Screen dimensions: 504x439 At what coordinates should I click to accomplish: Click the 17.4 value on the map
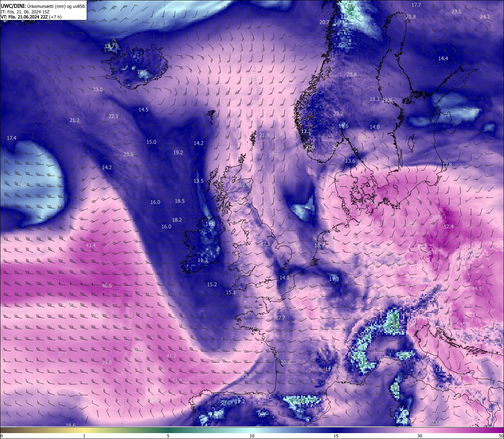tap(12, 138)
